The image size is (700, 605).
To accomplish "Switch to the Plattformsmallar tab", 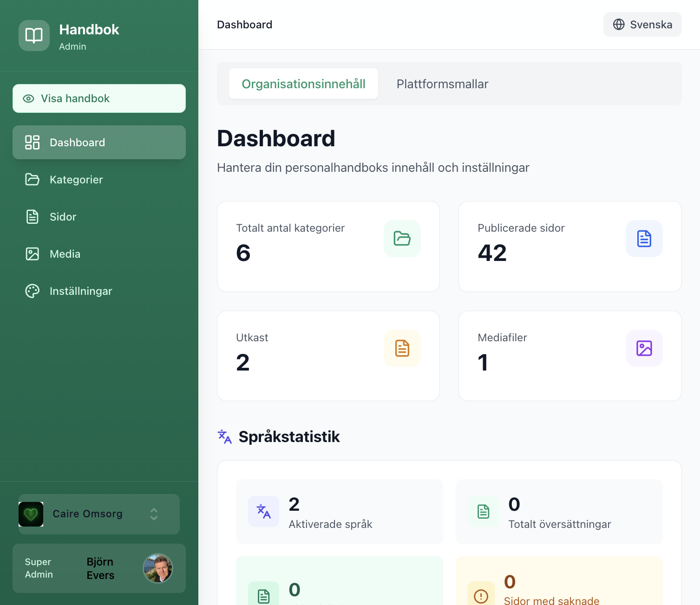I will [442, 84].
